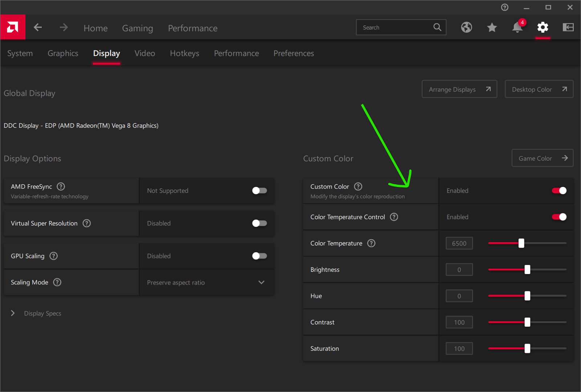Disable Color Temperature Control switch
The width and height of the screenshot is (581, 392).
point(559,217)
